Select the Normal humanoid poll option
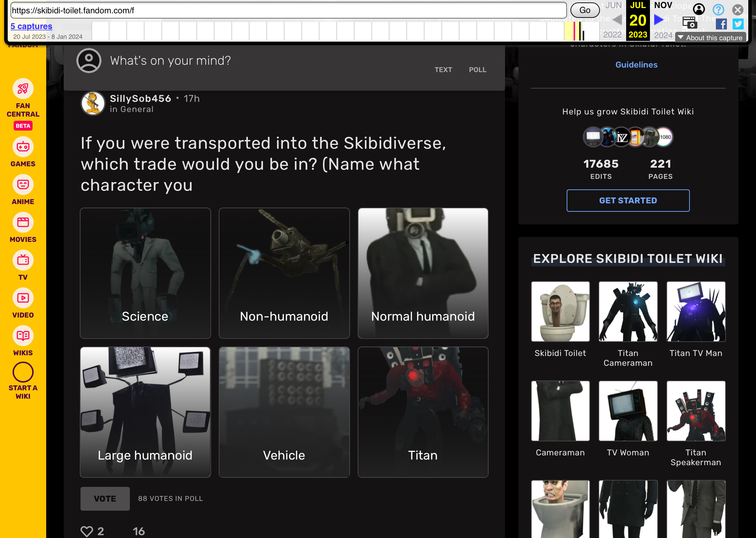Screen dimensions: 756x538 tap(423, 273)
